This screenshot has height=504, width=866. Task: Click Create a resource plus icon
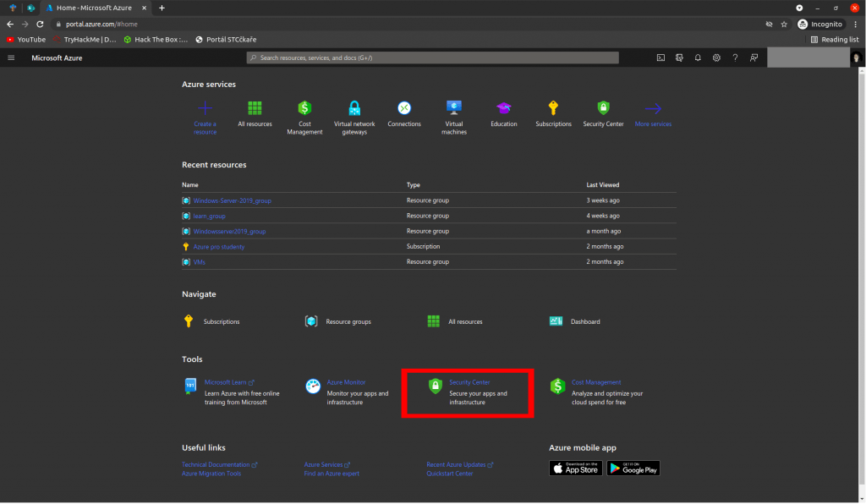click(205, 108)
